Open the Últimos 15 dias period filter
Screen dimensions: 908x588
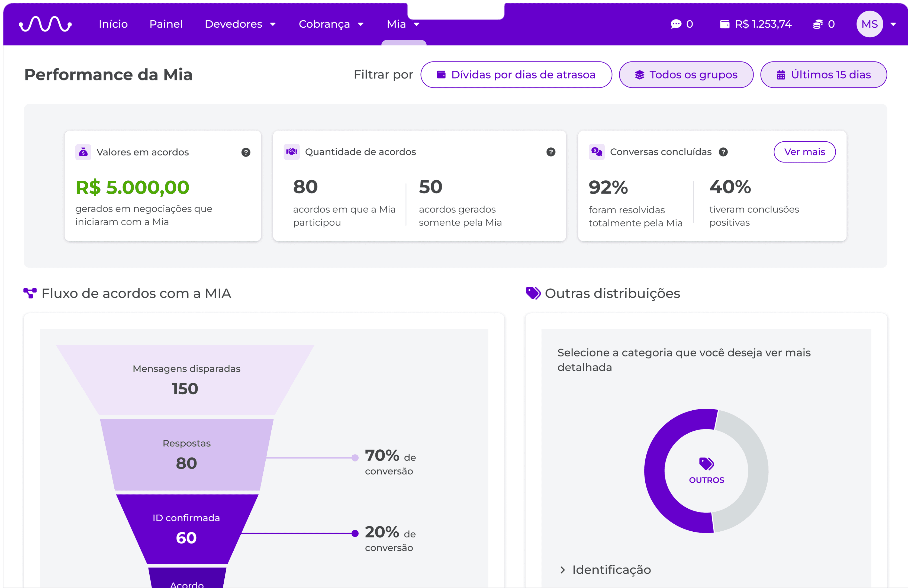[823, 74]
